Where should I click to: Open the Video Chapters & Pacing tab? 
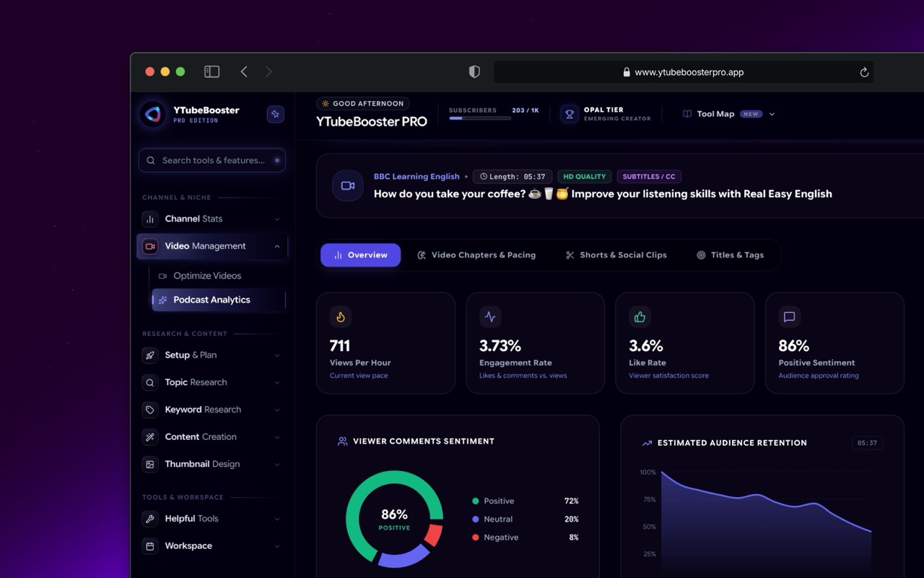pyautogui.click(x=476, y=255)
